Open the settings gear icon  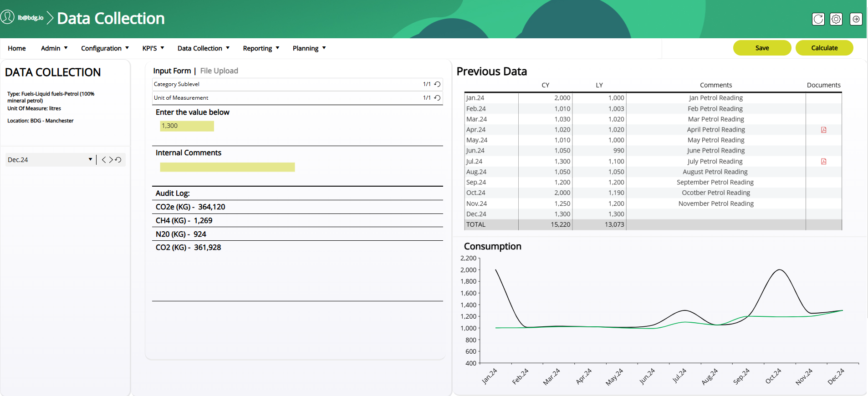click(836, 19)
